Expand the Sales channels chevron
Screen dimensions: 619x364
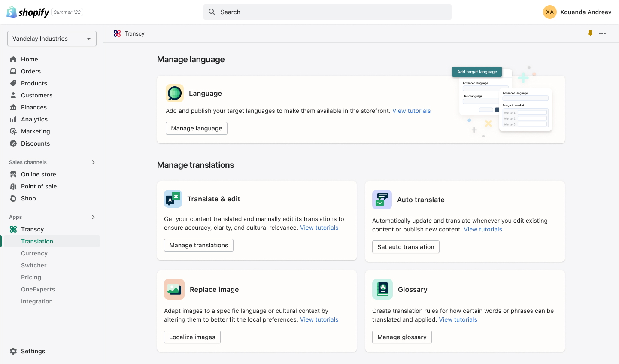pyautogui.click(x=93, y=162)
